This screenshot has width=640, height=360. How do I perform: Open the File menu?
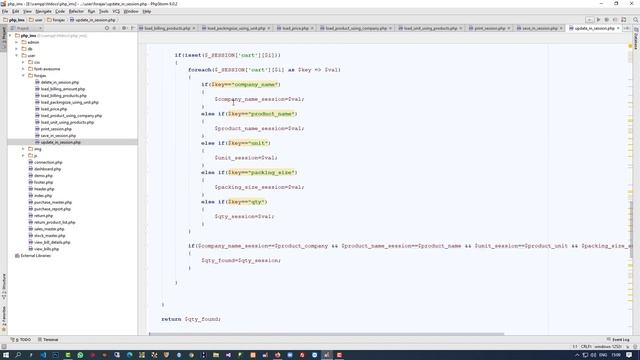(x=5, y=11)
